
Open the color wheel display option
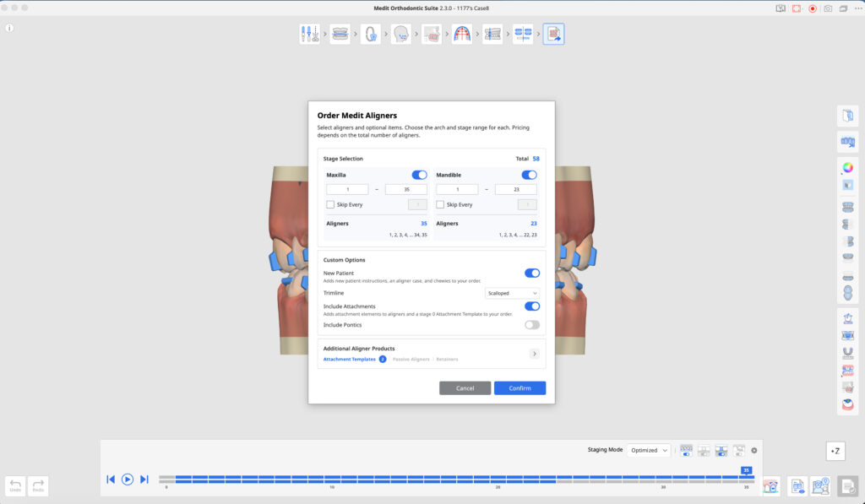[x=848, y=168]
